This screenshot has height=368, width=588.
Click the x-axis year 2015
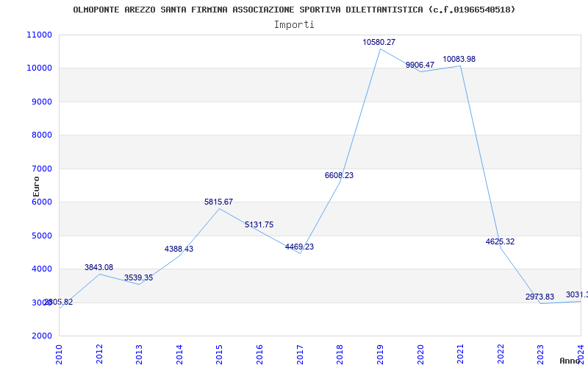(219, 355)
